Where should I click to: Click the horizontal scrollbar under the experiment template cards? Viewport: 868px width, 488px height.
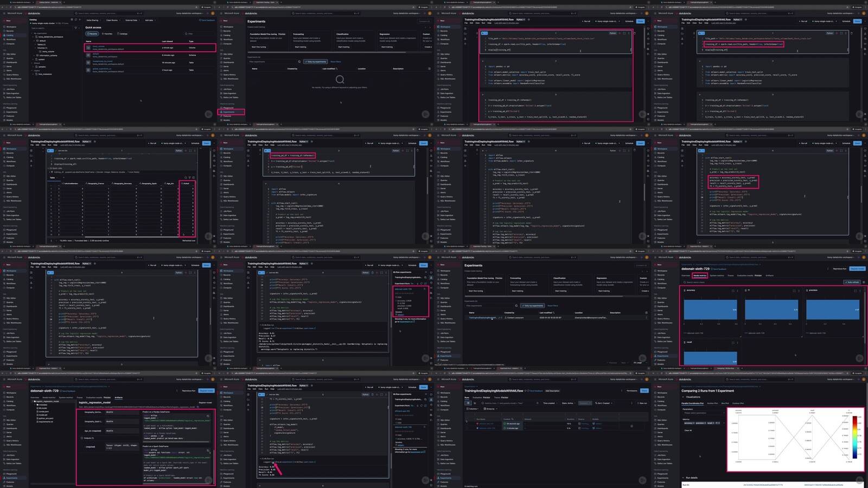[327, 52]
